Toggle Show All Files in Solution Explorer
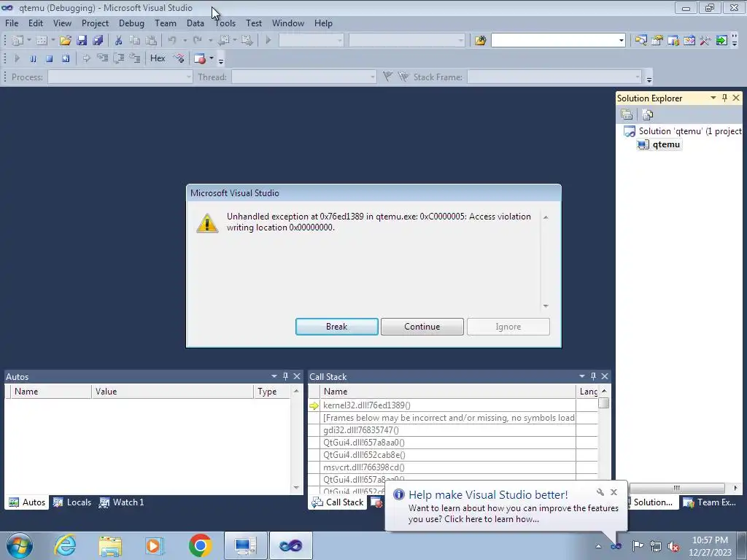The height and width of the screenshot is (560, 747). point(648,114)
